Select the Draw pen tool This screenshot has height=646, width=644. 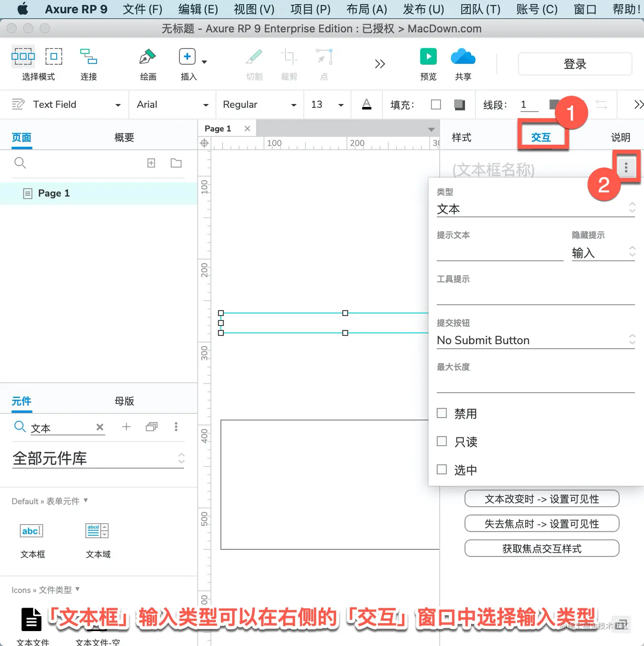pyautogui.click(x=147, y=57)
